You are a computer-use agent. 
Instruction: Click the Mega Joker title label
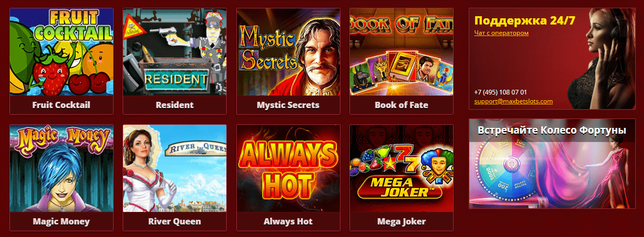[402, 221]
